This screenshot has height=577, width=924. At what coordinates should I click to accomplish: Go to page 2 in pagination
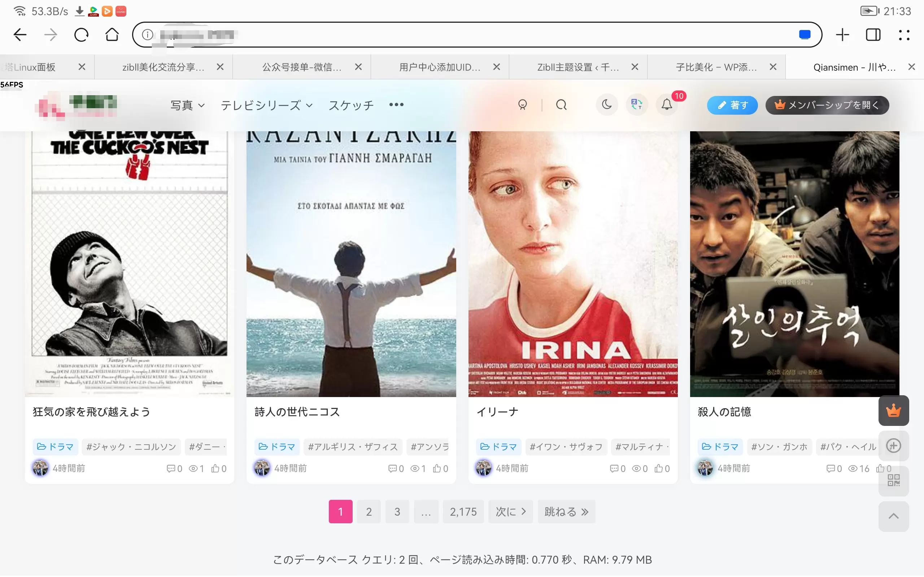tap(369, 511)
